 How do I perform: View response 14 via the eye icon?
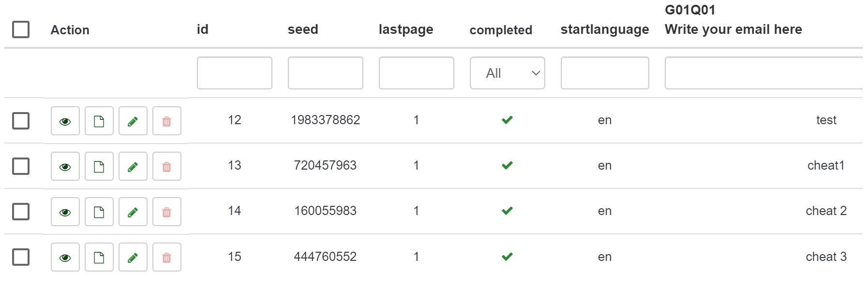[x=65, y=212]
